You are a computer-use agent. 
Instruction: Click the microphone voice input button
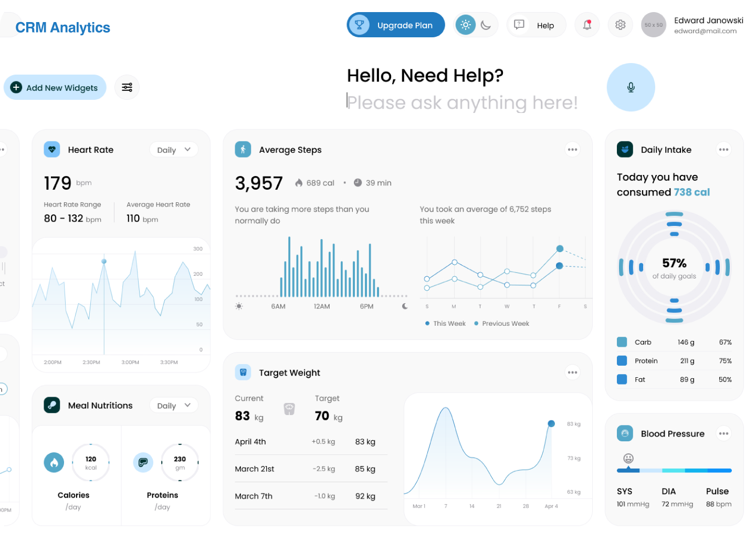pyautogui.click(x=631, y=87)
